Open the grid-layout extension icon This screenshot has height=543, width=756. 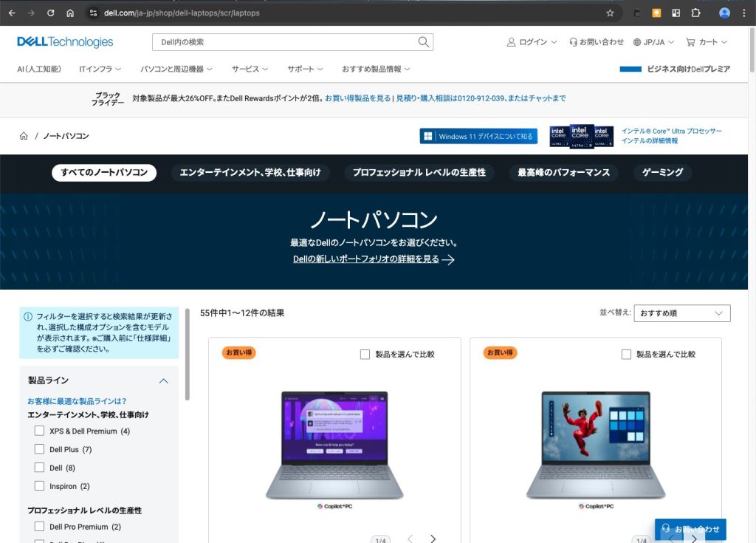point(676,13)
